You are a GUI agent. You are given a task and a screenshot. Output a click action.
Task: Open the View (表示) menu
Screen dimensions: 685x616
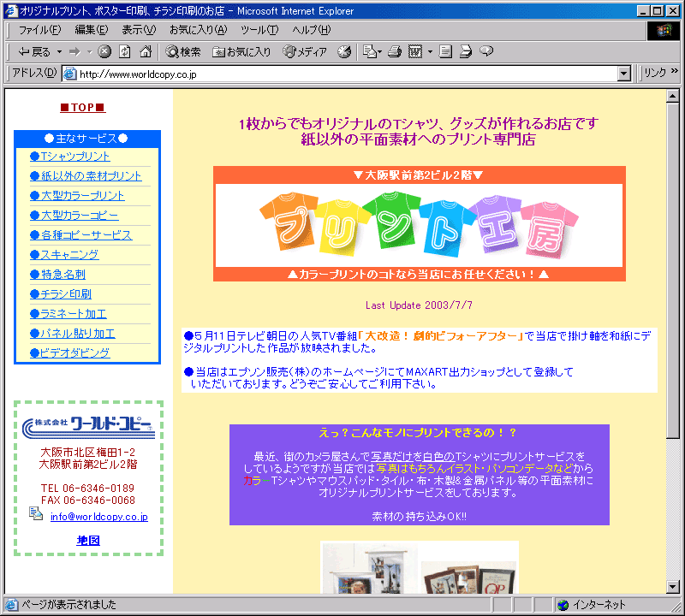click(139, 30)
